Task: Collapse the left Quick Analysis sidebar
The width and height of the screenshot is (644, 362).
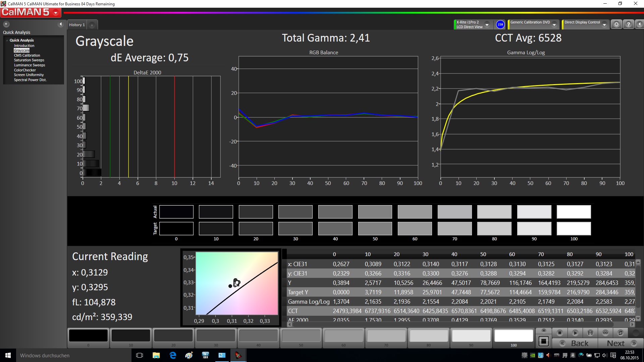Action: click(61, 24)
